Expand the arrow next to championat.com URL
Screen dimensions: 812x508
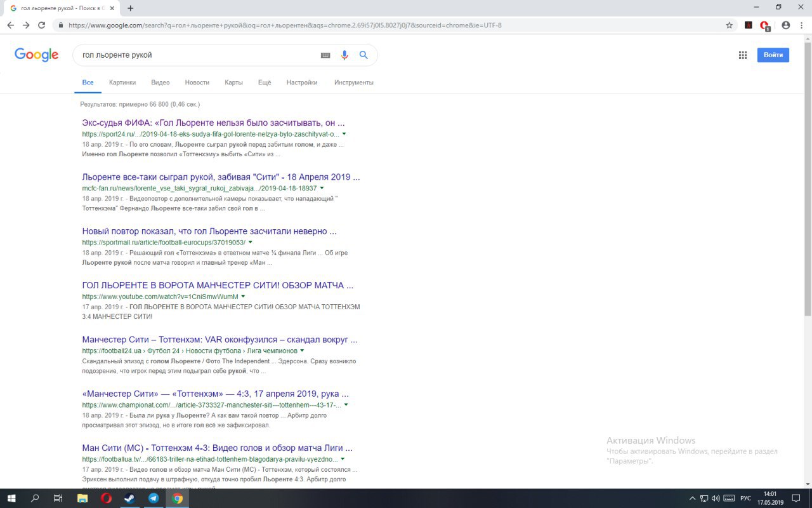point(346,404)
